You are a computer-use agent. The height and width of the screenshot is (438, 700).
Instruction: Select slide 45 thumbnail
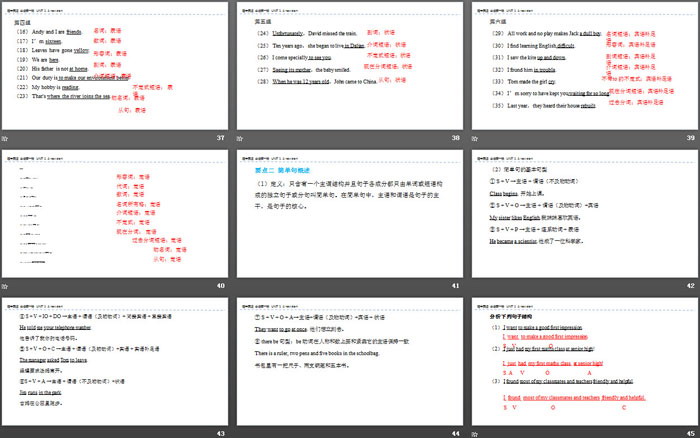pos(585,361)
